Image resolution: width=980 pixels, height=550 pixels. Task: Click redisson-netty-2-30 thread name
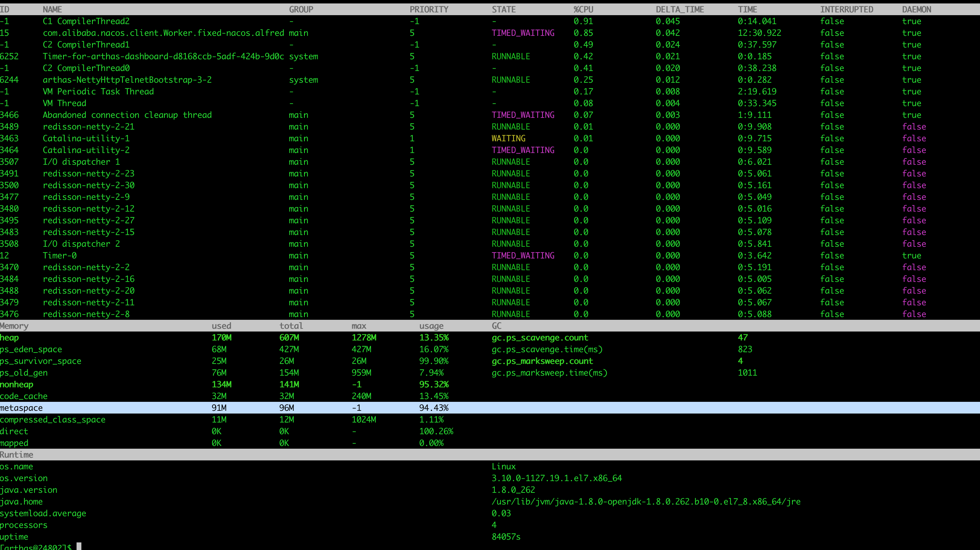point(88,185)
